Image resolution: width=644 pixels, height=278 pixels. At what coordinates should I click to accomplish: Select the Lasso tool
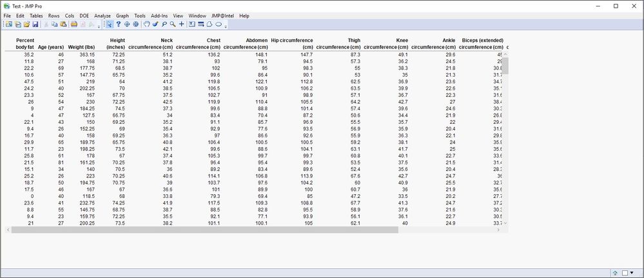click(164, 25)
